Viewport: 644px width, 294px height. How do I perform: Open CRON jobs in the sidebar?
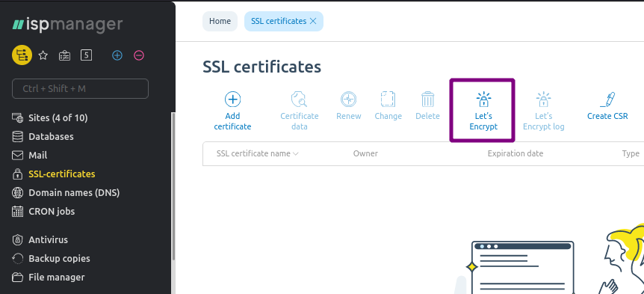(x=52, y=212)
